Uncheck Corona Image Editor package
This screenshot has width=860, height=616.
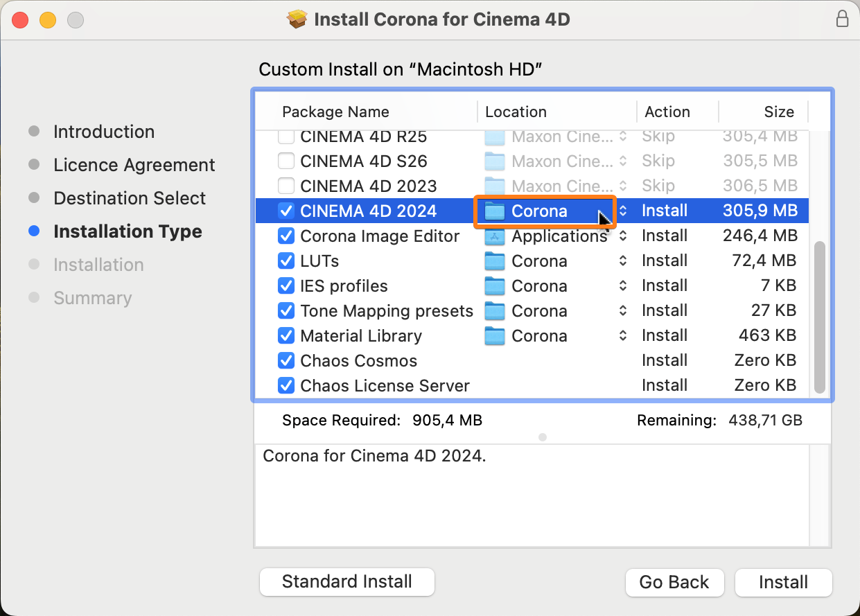[x=286, y=236]
